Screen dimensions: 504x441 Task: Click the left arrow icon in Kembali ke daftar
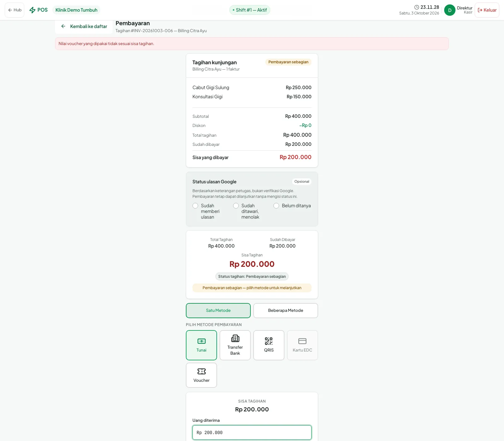63,26
